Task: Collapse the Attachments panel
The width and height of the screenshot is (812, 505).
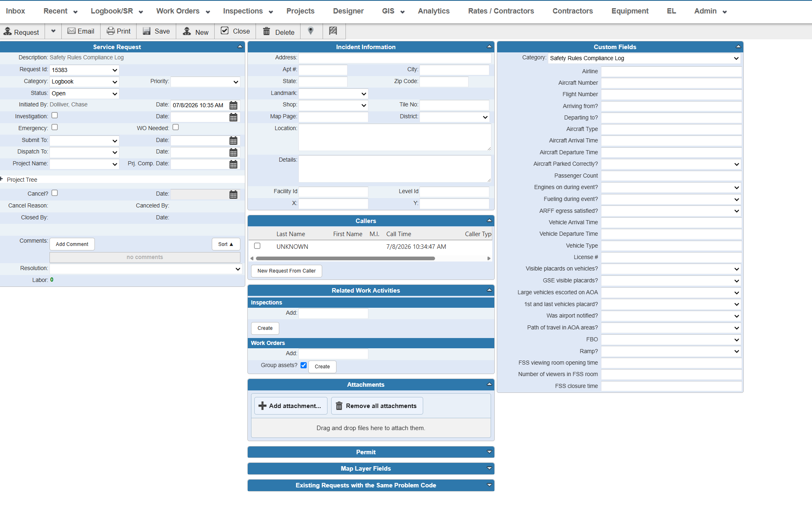Action: click(x=489, y=384)
